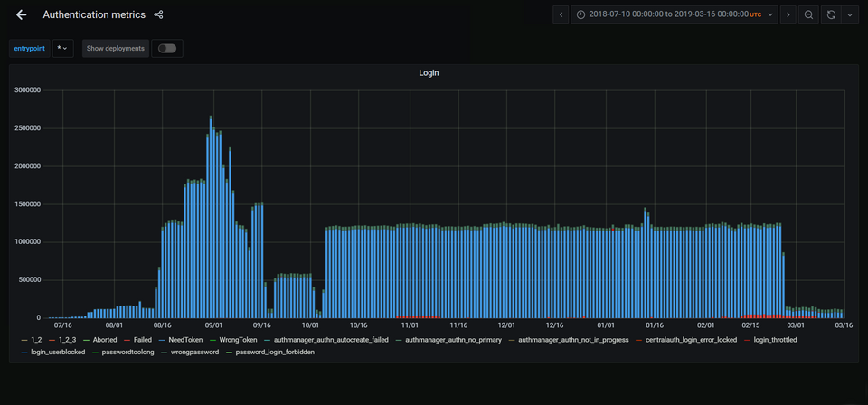This screenshot has height=405, width=868.
Task: Toggle Show deployments switch
Action: coord(167,48)
